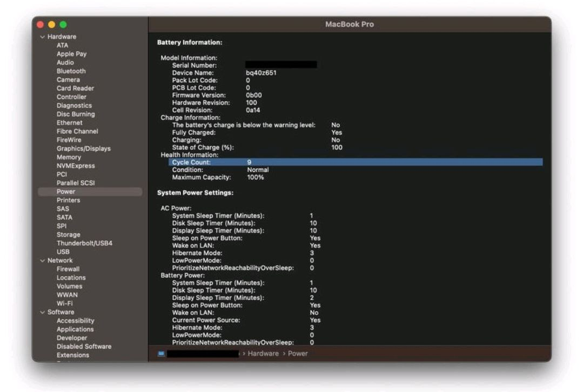Open Thunderbolt/USB4 section
Image resolution: width=583 pixels, height=392 pixels.
pos(84,244)
